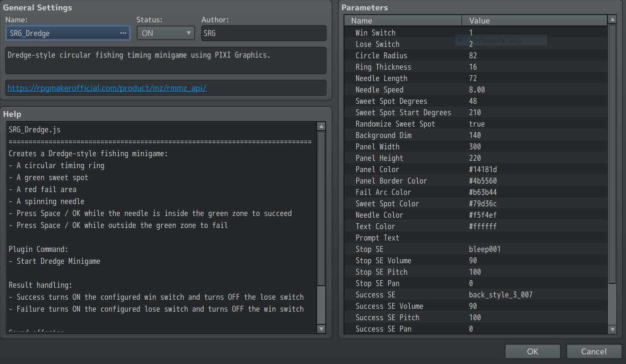
Task: Select Text Color value #ffffff
Action: click(x=482, y=226)
